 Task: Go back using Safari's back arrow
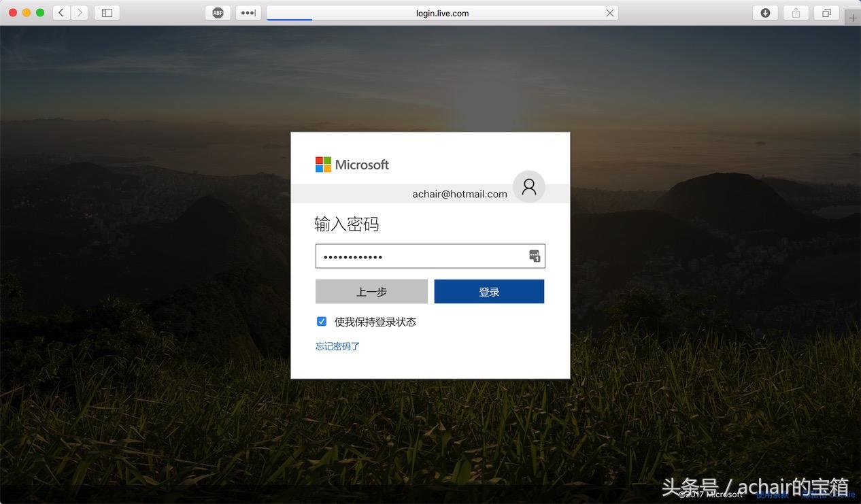tap(61, 12)
